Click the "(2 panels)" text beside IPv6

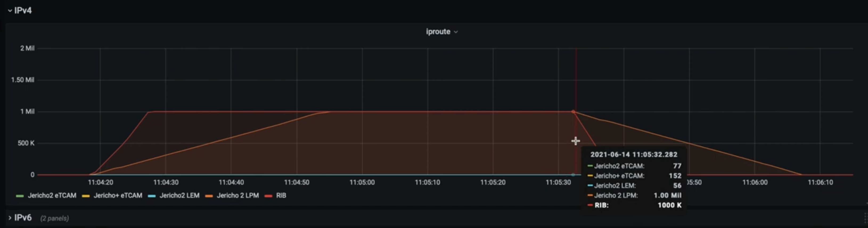[55, 219]
